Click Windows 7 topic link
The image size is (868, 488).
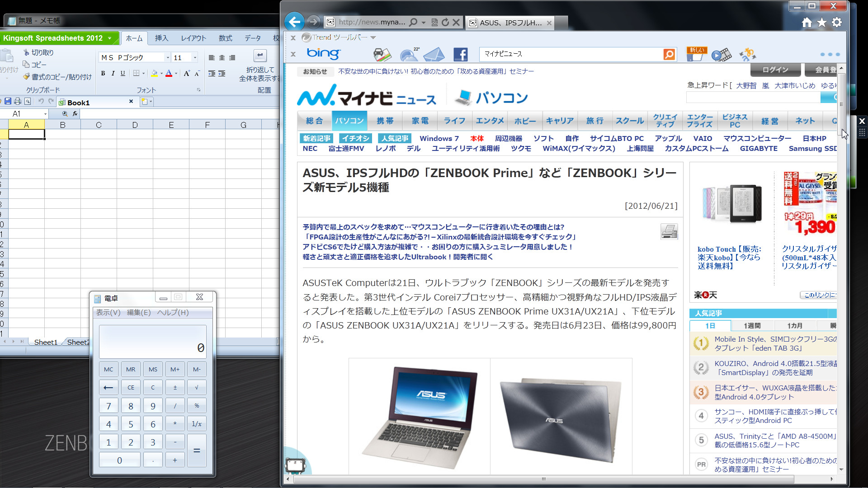point(439,138)
